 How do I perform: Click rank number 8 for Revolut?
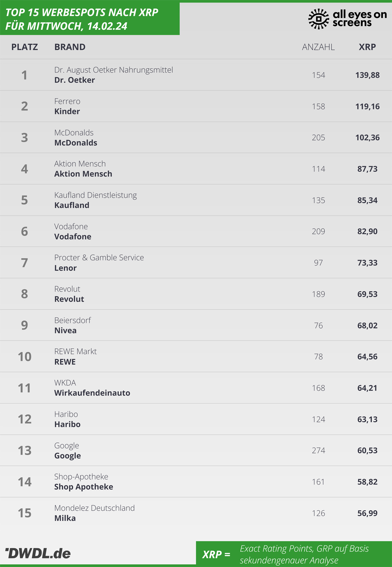(x=24, y=294)
